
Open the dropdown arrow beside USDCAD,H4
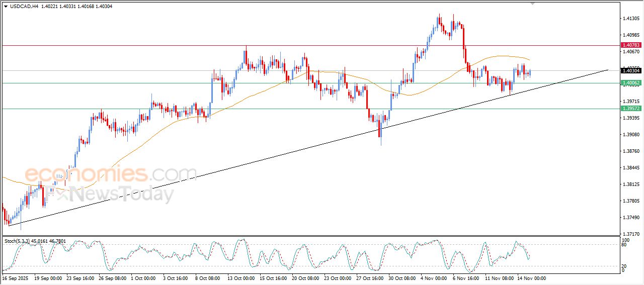point(6,7)
